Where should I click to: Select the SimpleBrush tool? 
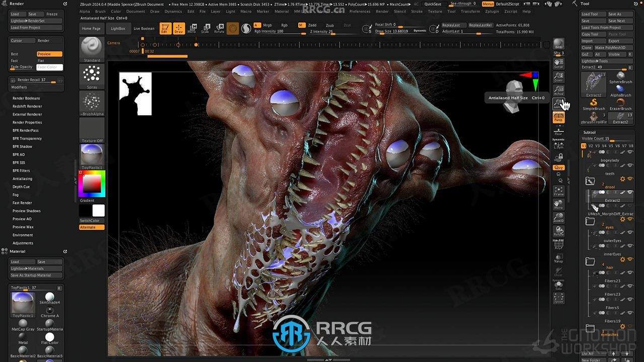click(x=594, y=105)
